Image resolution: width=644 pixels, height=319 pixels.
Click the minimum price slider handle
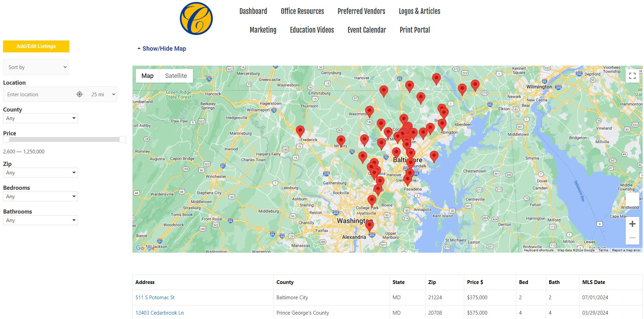pos(6,139)
